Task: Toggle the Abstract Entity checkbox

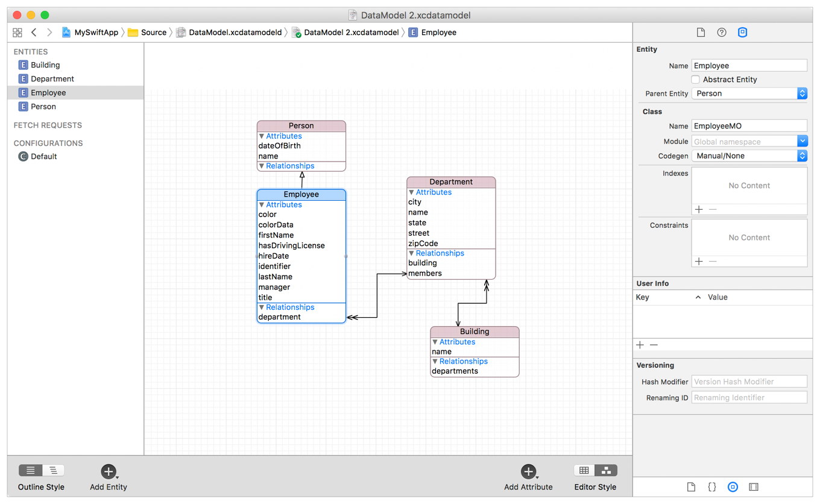Action: click(695, 80)
